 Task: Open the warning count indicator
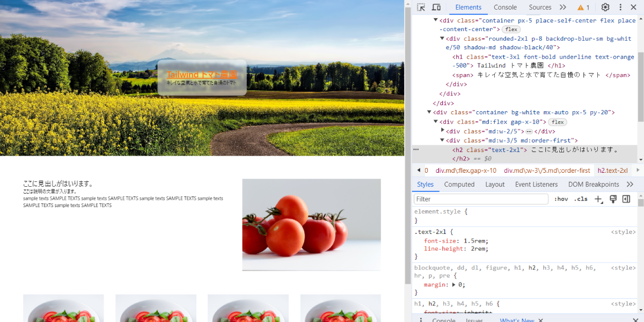click(x=583, y=8)
